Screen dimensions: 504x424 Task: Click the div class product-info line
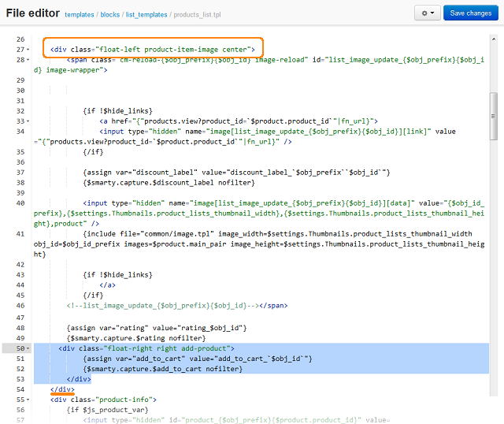[x=103, y=400]
